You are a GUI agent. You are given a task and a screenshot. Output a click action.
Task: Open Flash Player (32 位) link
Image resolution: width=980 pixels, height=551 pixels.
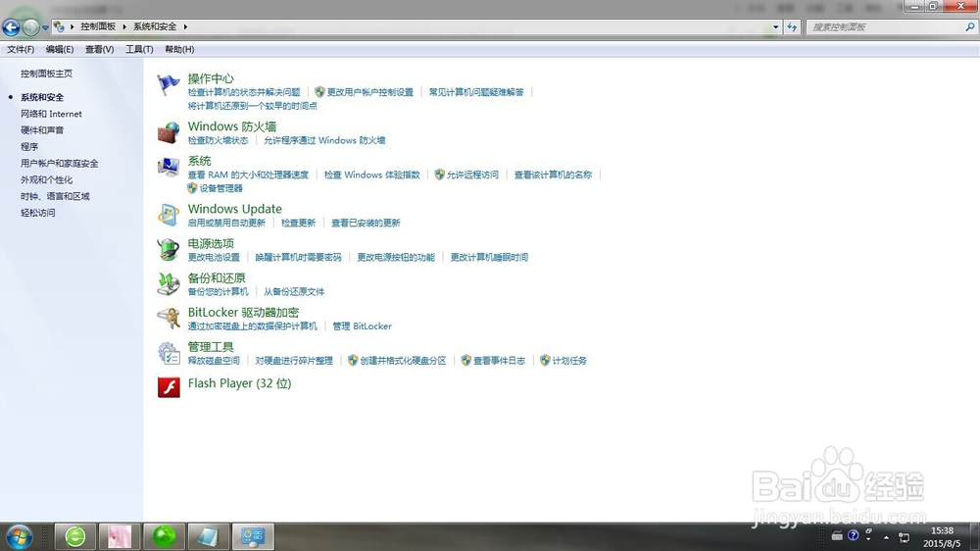(x=239, y=383)
